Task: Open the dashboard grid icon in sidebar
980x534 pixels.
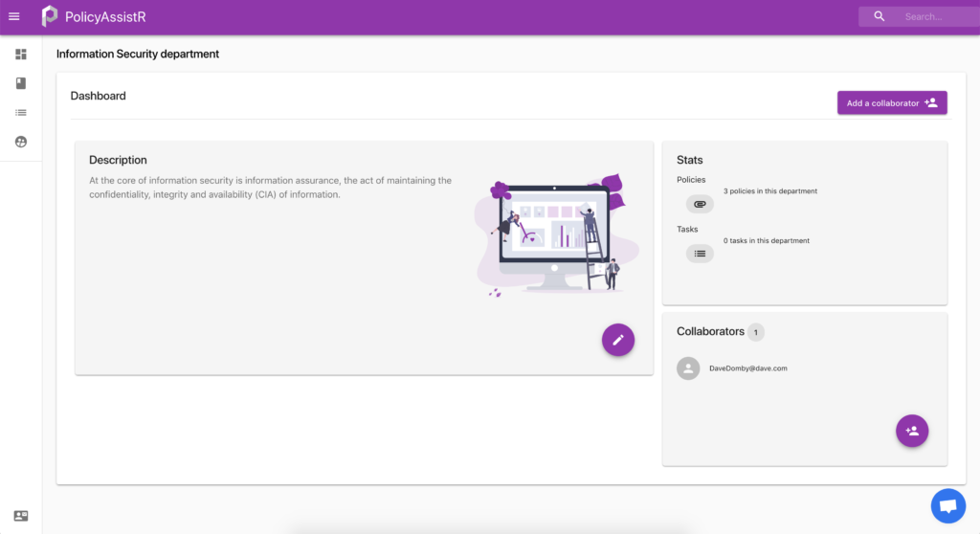Action: click(x=21, y=55)
